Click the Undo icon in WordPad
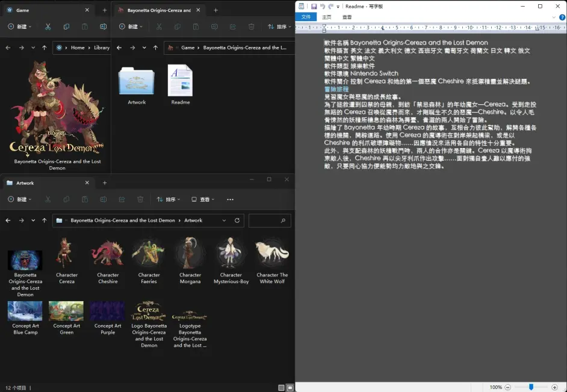Screen dimensions: 567x392 coord(322,6)
